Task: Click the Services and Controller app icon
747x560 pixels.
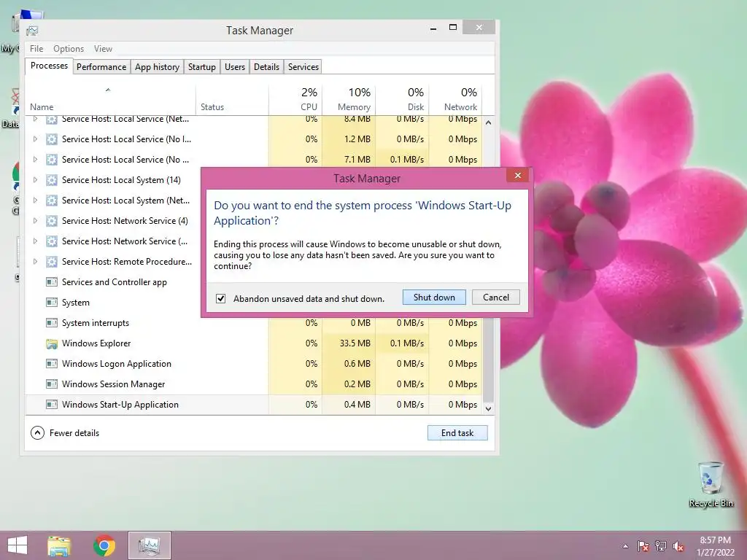Action: (52, 282)
